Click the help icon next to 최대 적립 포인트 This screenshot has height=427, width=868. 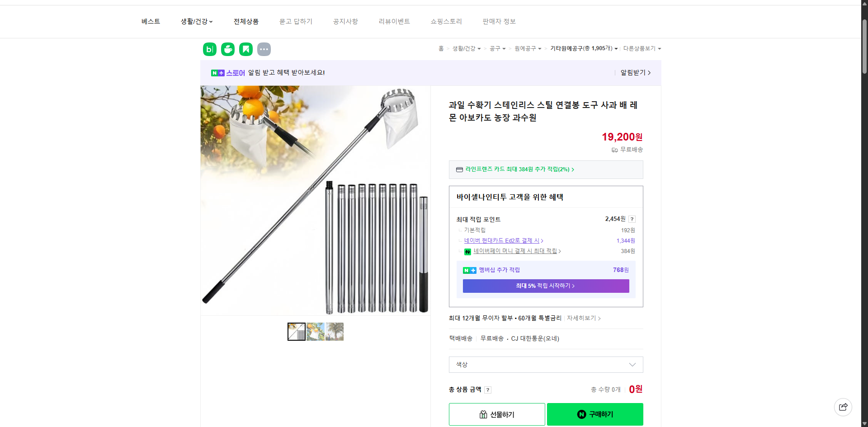click(632, 219)
